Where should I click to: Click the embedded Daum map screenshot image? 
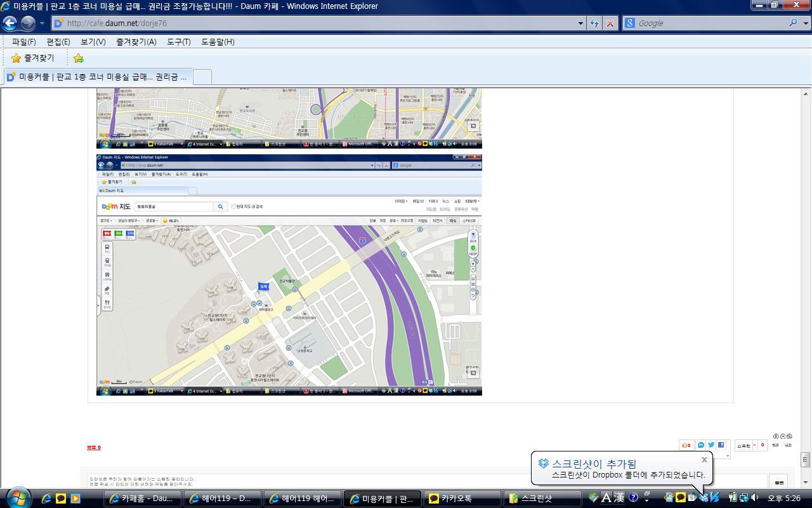pos(289,274)
